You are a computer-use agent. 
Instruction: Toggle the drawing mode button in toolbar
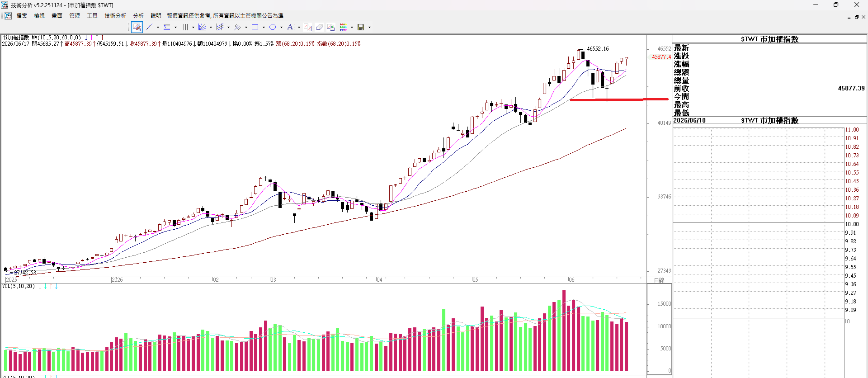coord(137,27)
